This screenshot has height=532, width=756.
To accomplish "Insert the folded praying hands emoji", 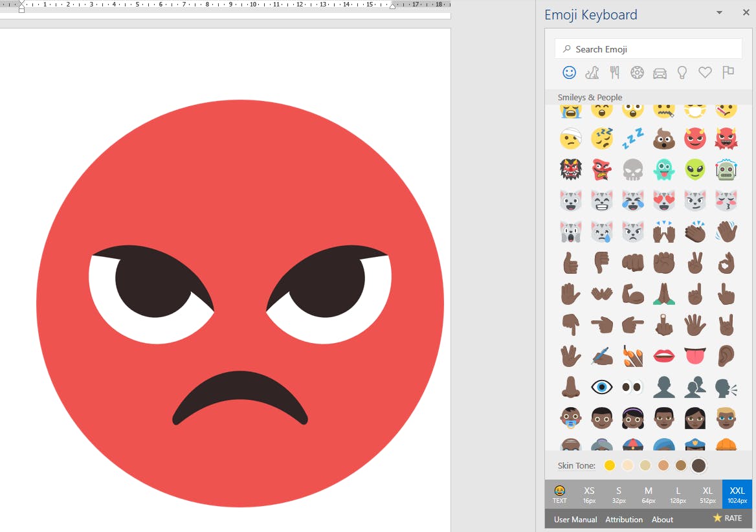I will tap(664, 293).
